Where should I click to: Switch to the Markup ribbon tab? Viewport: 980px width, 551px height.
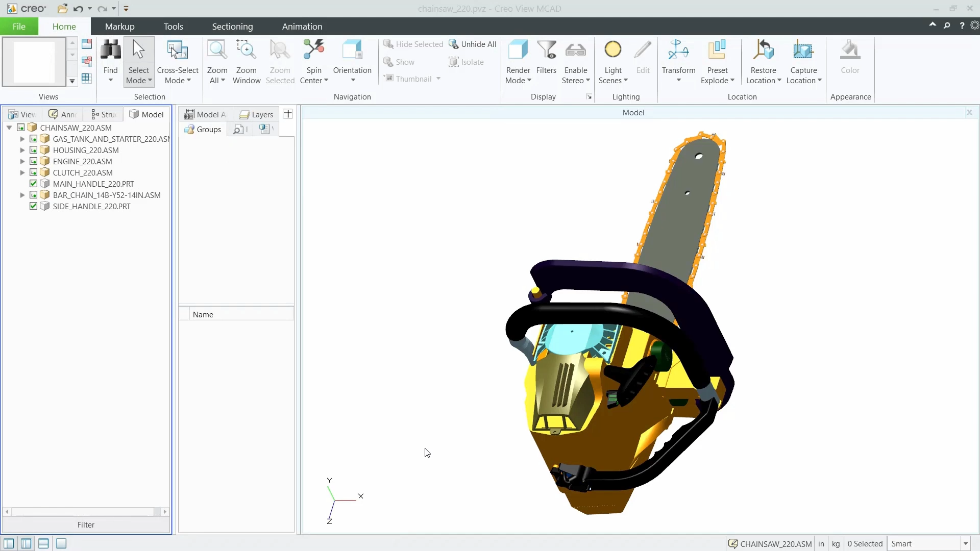click(x=119, y=27)
